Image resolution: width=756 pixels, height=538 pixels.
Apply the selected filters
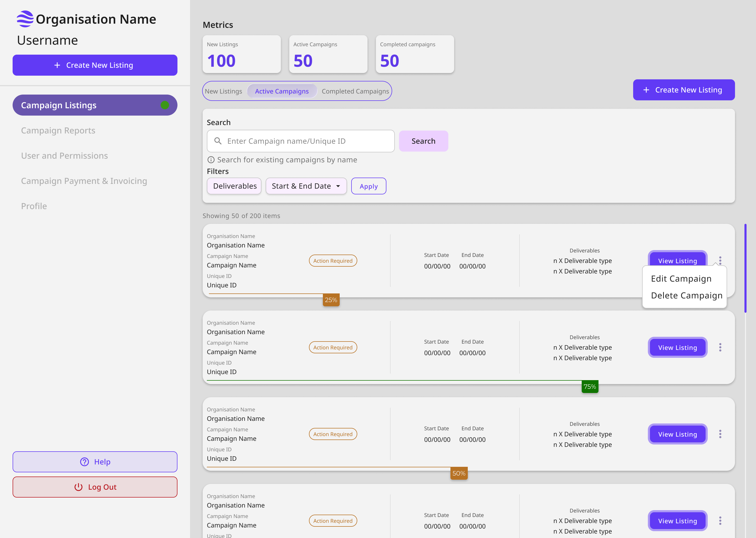click(369, 186)
